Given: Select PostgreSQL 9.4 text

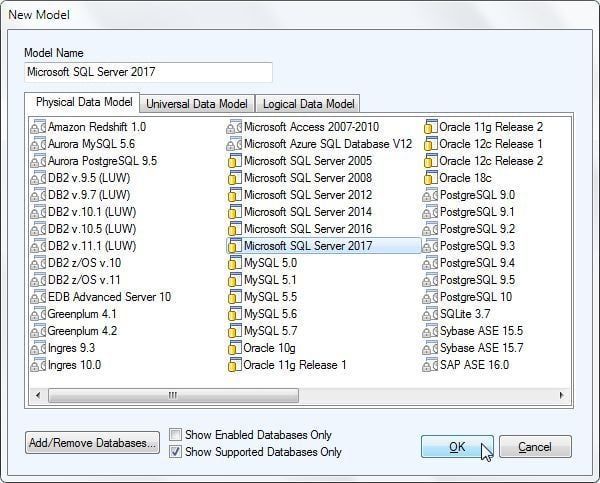Looking at the screenshot, I should click(x=478, y=263).
